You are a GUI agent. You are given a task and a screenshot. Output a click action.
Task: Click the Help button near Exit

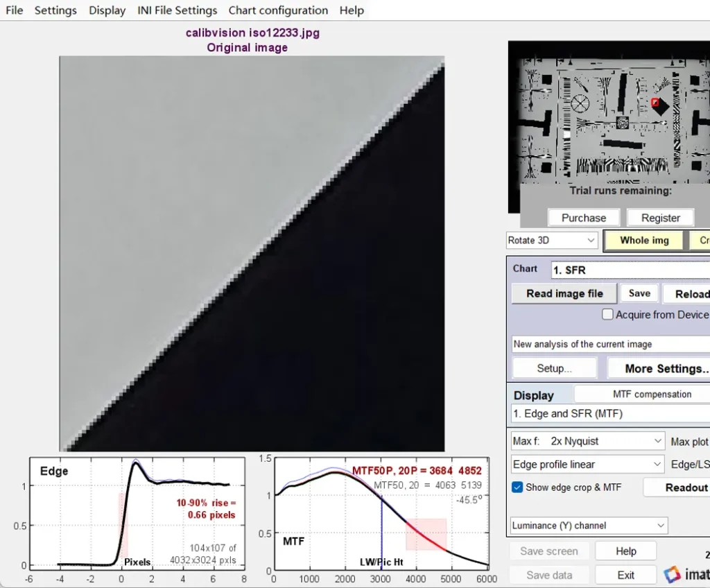click(x=626, y=551)
